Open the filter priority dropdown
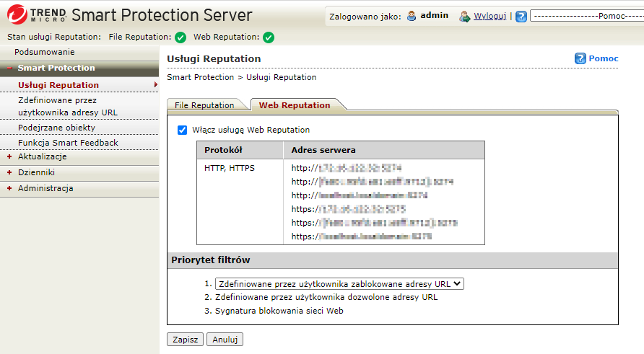Image resolution: width=644 pixels, height=354 pixels. pos(339,284)
